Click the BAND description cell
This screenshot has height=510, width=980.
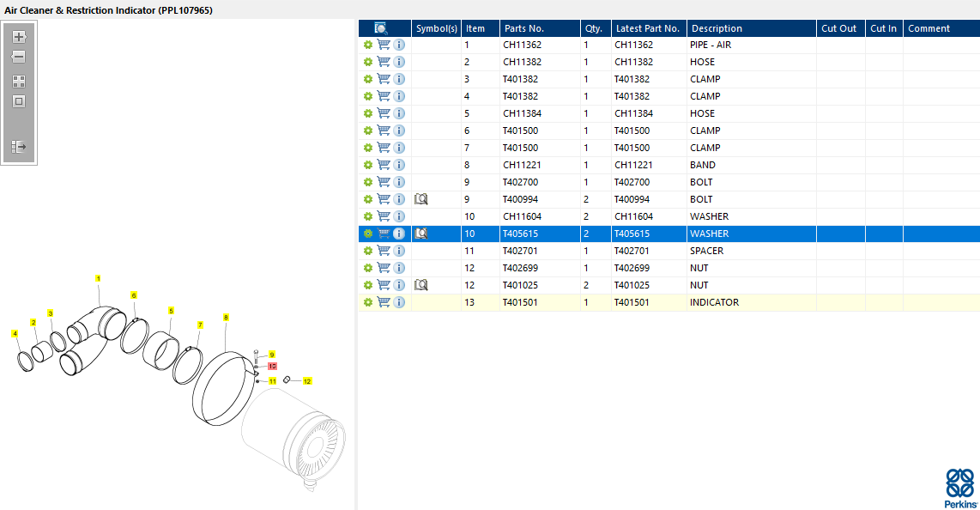pyautogui.click(x=751, y=165)
